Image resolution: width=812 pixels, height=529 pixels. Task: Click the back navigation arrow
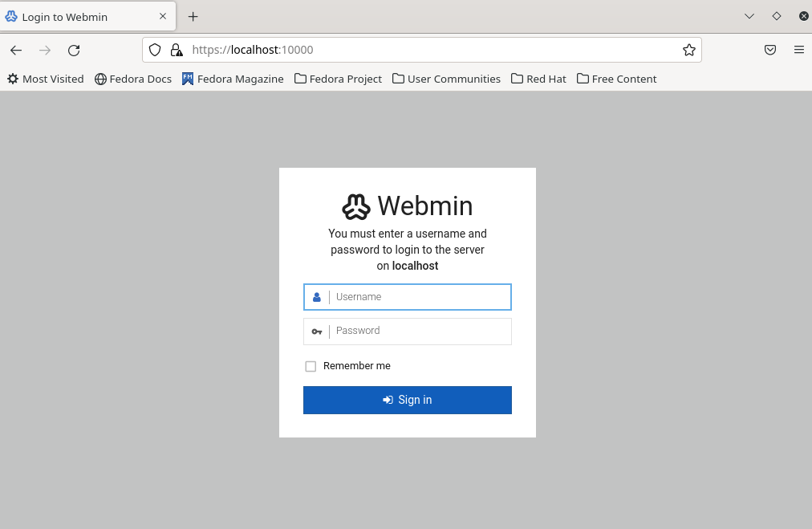[16, 50]
